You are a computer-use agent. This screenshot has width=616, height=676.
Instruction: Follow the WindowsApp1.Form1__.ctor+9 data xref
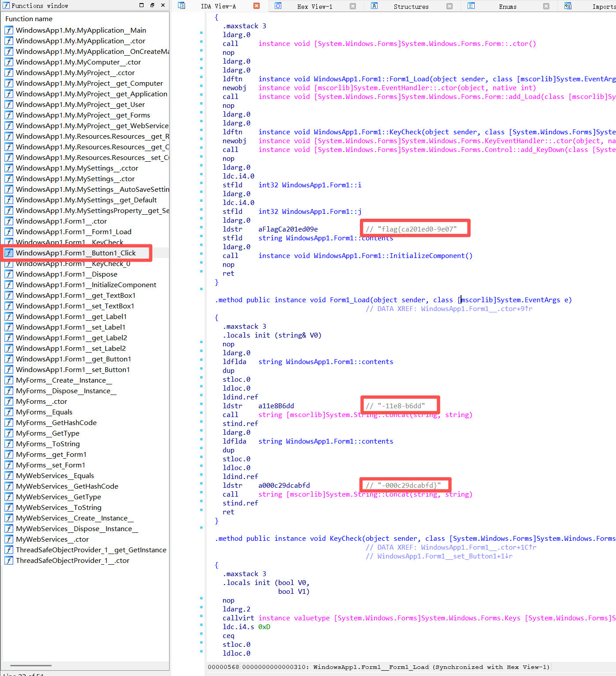(476, 309)
